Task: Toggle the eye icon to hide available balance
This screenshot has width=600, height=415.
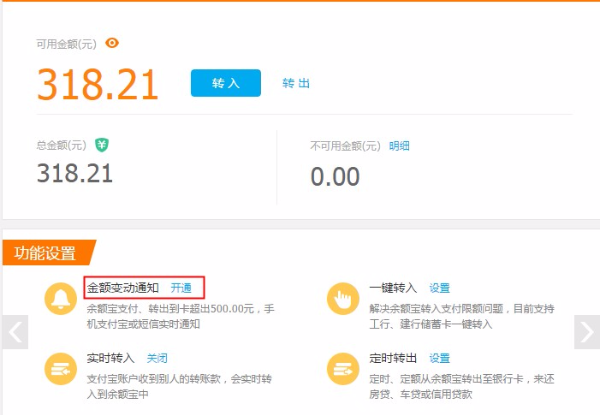Action: tap(113, 43)
